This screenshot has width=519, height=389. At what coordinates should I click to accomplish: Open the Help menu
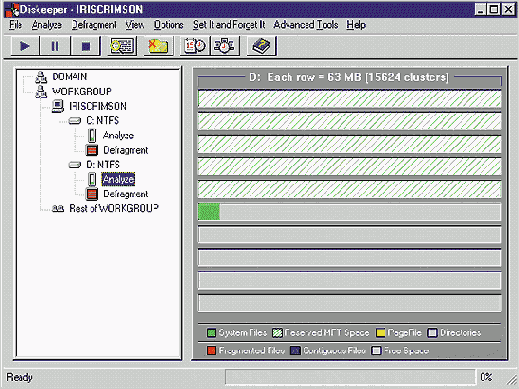pyautogui.click(x=356, y=25)
